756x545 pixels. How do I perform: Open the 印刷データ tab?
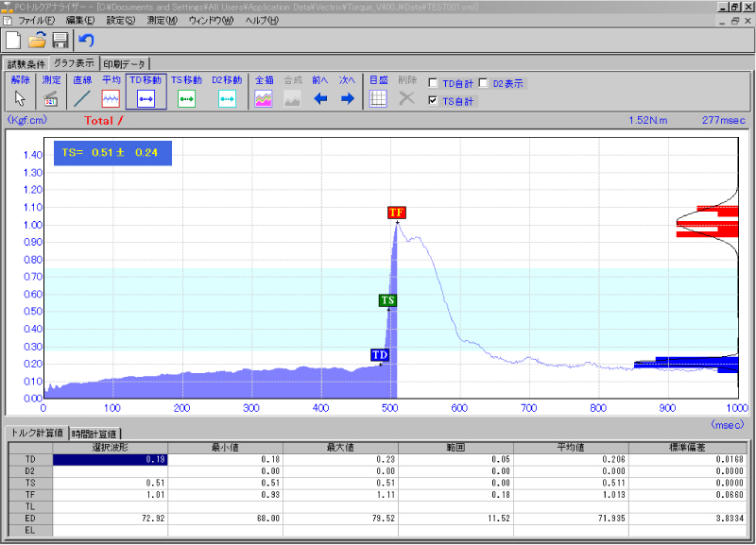coord(125,64)
